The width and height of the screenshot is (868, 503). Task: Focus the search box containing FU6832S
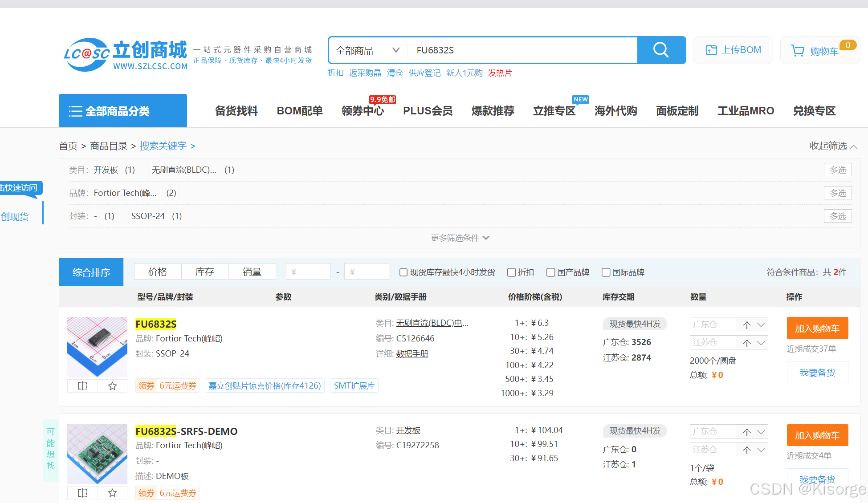pos(522,50)
